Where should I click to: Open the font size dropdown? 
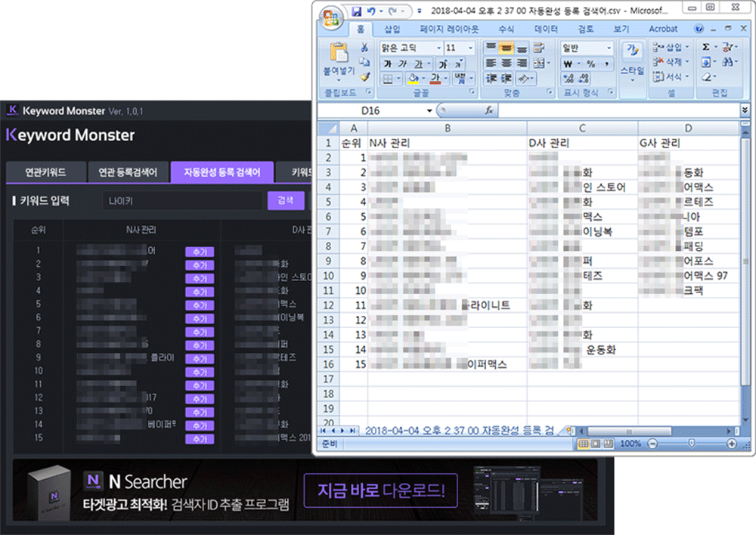coord(470,48)
